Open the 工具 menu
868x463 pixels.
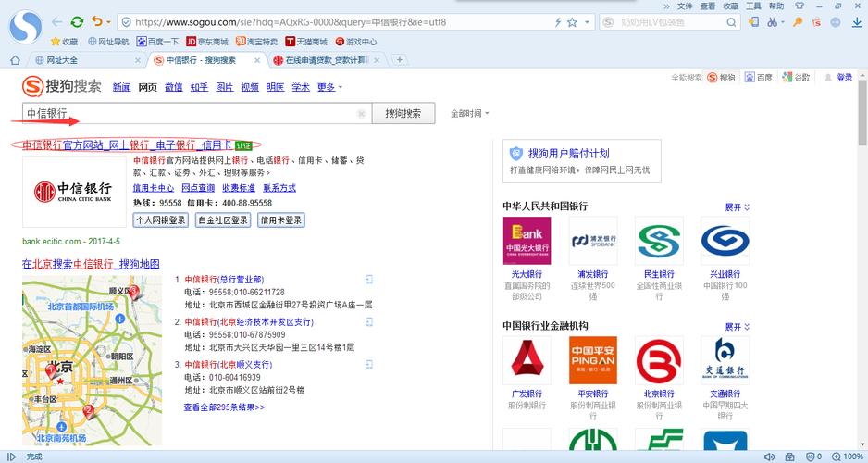point(753,6)
